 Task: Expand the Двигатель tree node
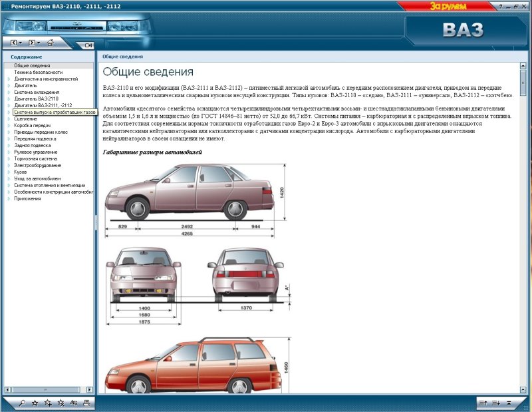click(9, 86)
